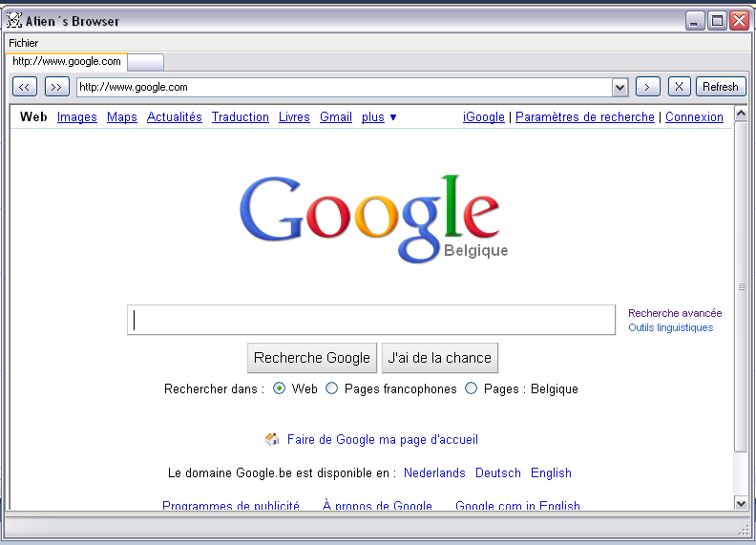Open the iGoogle link

pyautogui.click(x=484, y=117)
